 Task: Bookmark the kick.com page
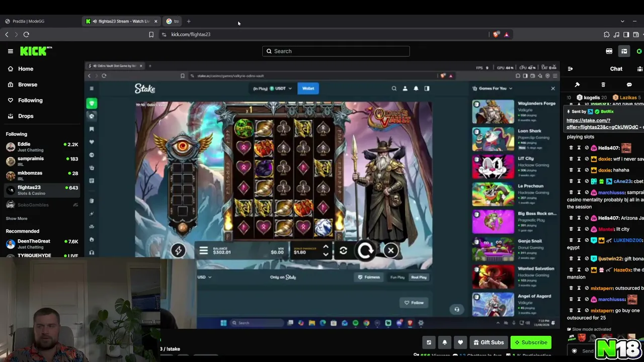(151, 34)
